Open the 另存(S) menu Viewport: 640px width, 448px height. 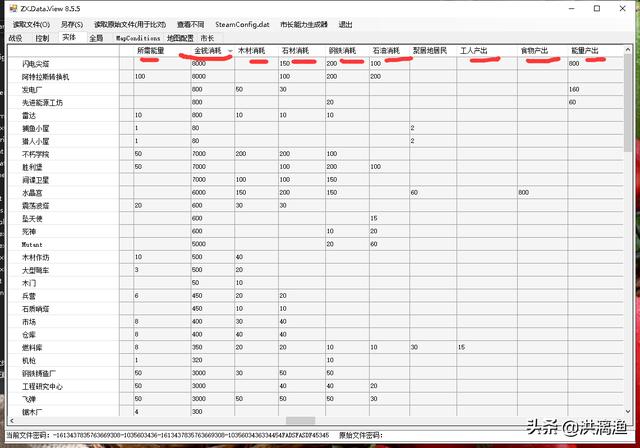72,24
